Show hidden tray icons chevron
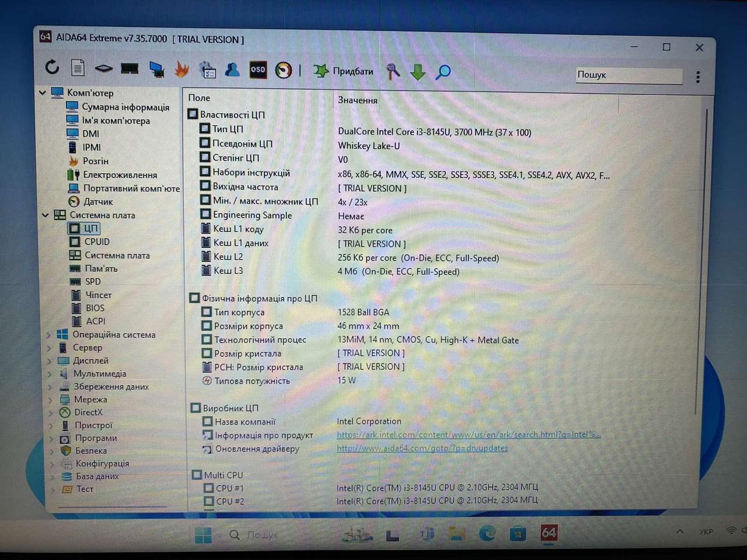 tap(680, 531)
